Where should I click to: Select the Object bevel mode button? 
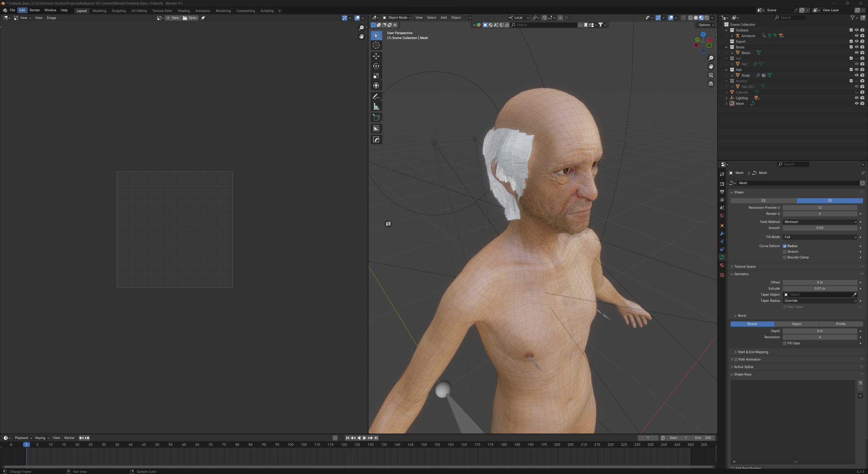[x=796, y=324]
